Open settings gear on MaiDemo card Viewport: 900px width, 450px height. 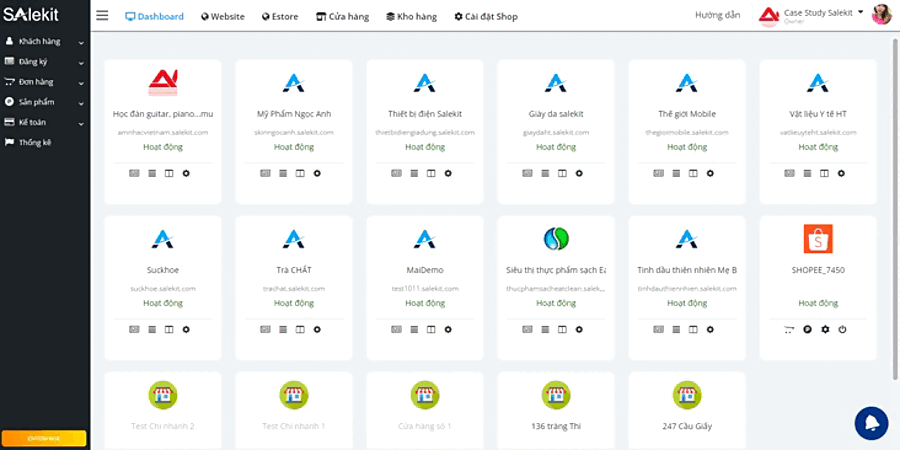448,329
